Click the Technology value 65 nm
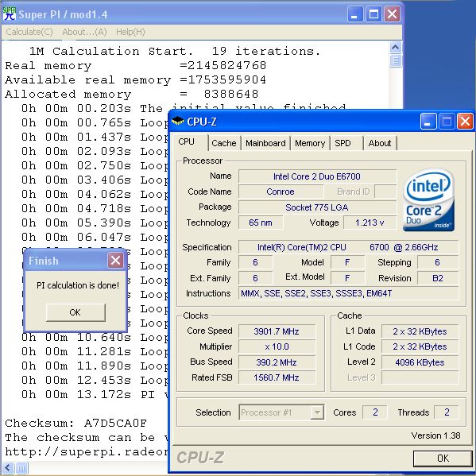 point(261,223)
